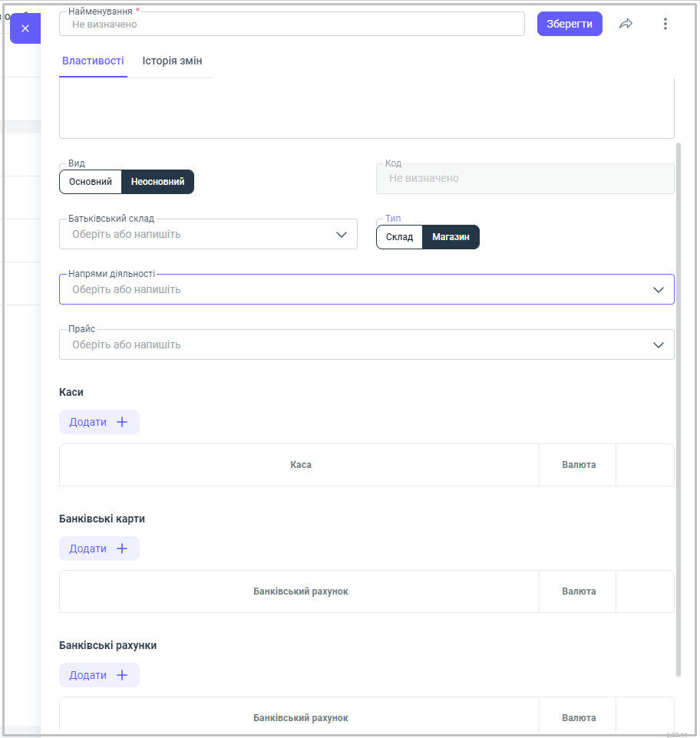Click the Код field
Screen dimensions: 700x738
525,178
